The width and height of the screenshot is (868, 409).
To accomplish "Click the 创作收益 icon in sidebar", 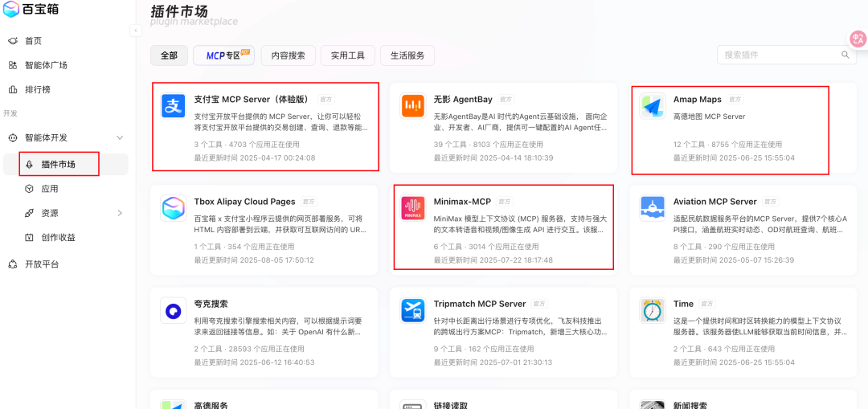I will pos(30,237).
